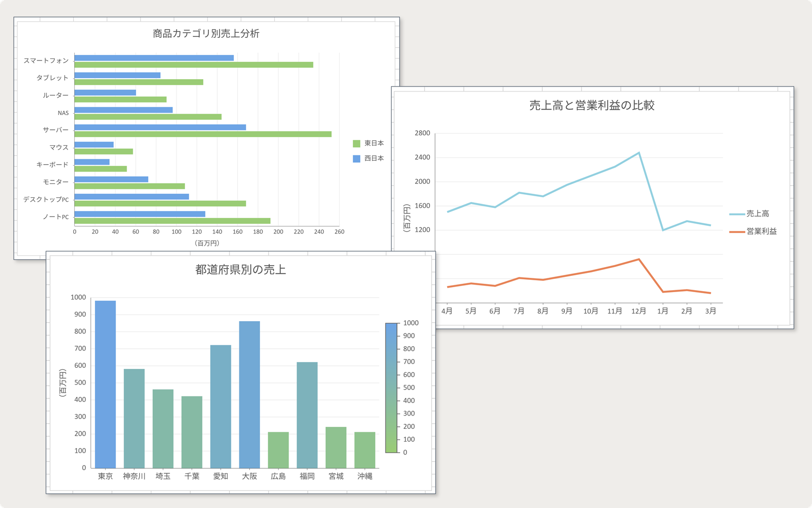Select the 営業利益 legend entry
The height and width of the screenshot is (508, 812).
753,231
